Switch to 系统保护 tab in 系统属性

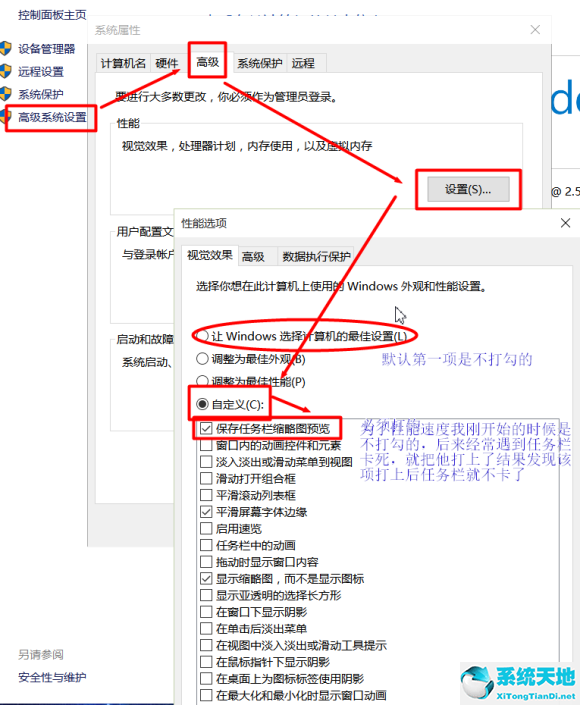(259, 63)
